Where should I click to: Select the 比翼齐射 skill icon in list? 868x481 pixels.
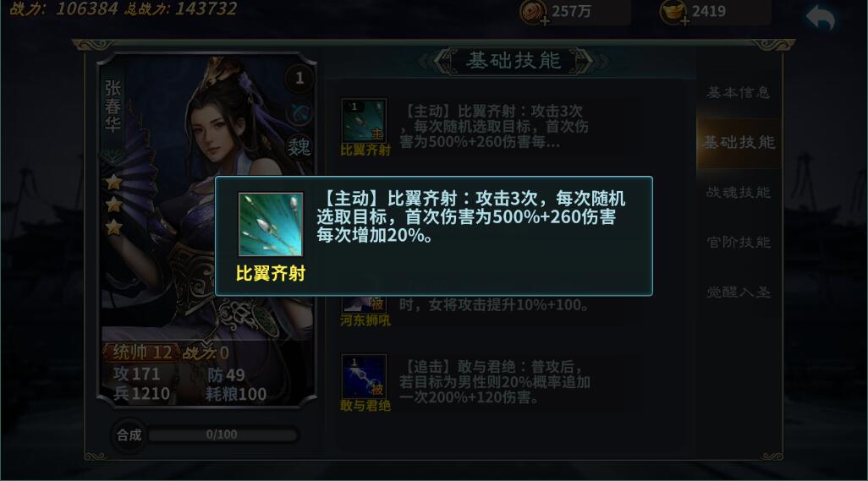pos(364,121)
